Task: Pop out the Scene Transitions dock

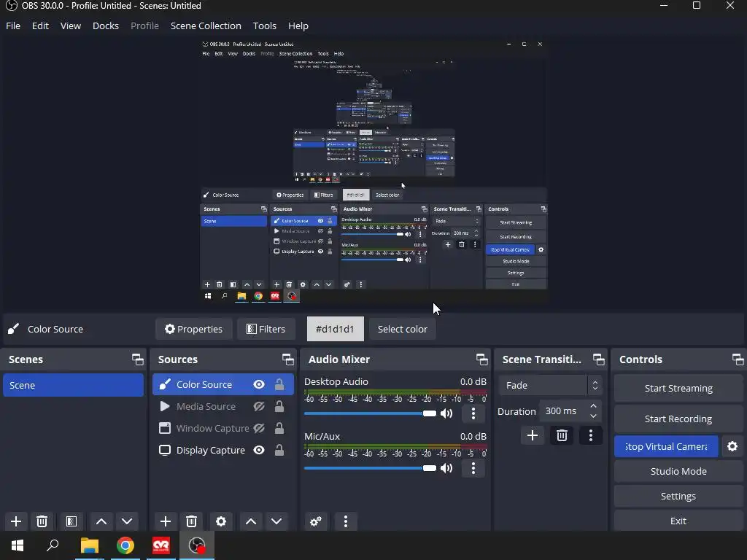Action: 598,359
